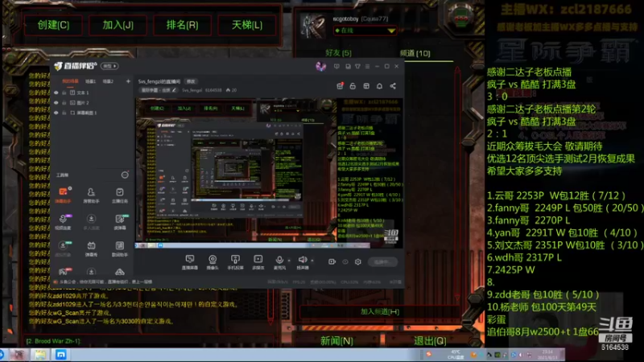Open the 歌词助手 lyrics assistant tool

(x=119, y=249)
